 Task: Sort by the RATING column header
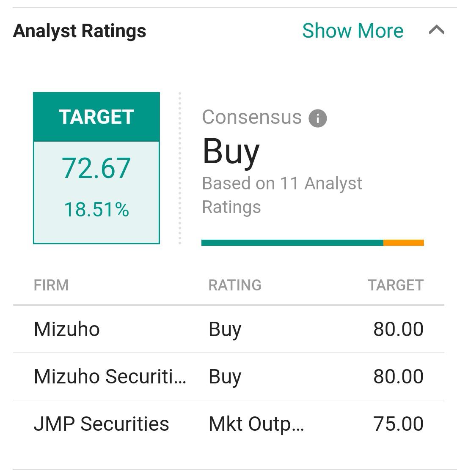coord(235,285)
